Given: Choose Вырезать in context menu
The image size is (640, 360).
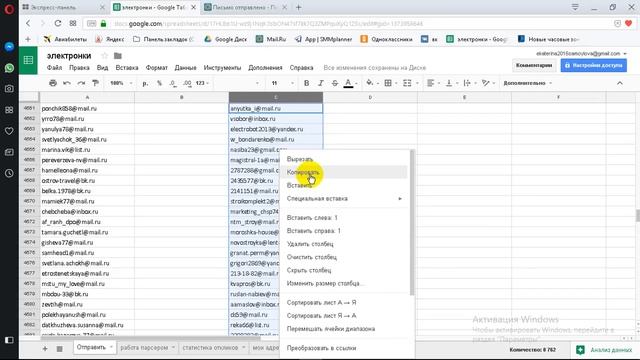Looking at the screenshot, I should (x=344, y=159).
